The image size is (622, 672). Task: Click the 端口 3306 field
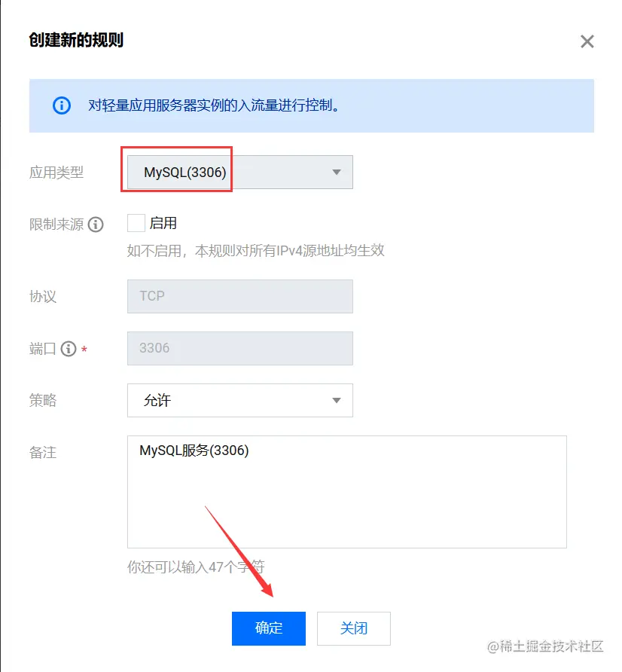tap(240, 348)
